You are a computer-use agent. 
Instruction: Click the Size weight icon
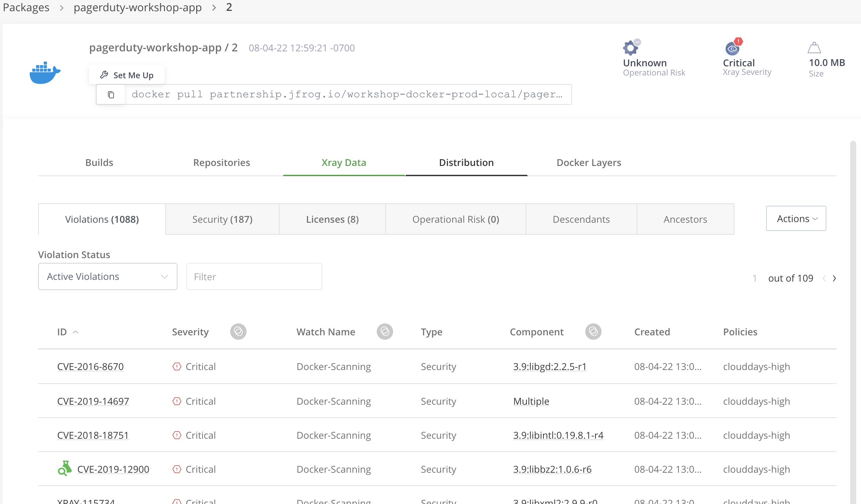(814, 48)
